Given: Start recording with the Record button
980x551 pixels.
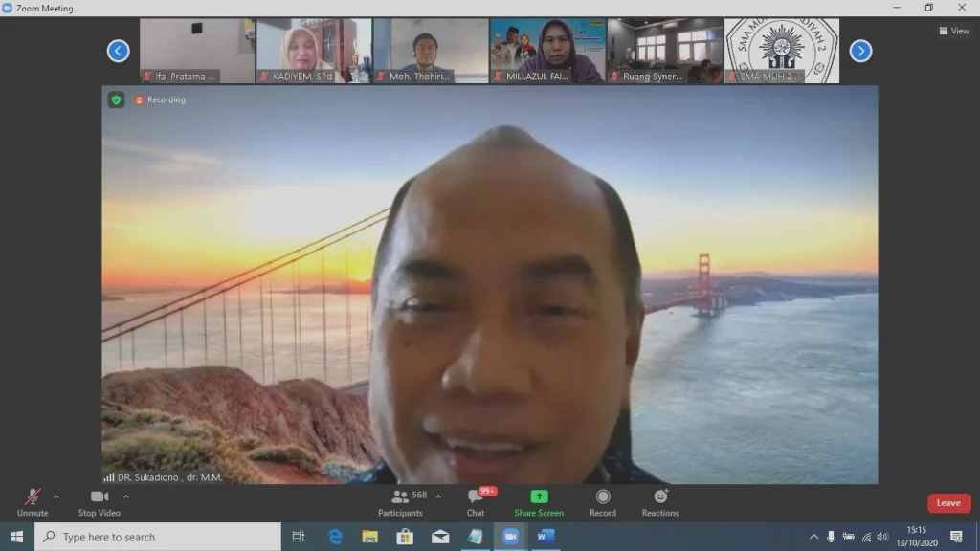Looking at the screenshot, I should 603,502.
